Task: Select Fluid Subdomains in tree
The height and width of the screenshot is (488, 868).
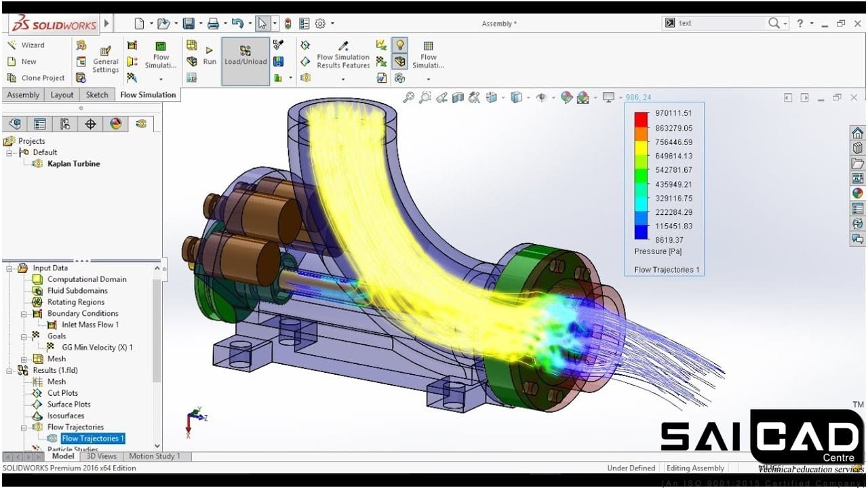Action: coord(77,291)
